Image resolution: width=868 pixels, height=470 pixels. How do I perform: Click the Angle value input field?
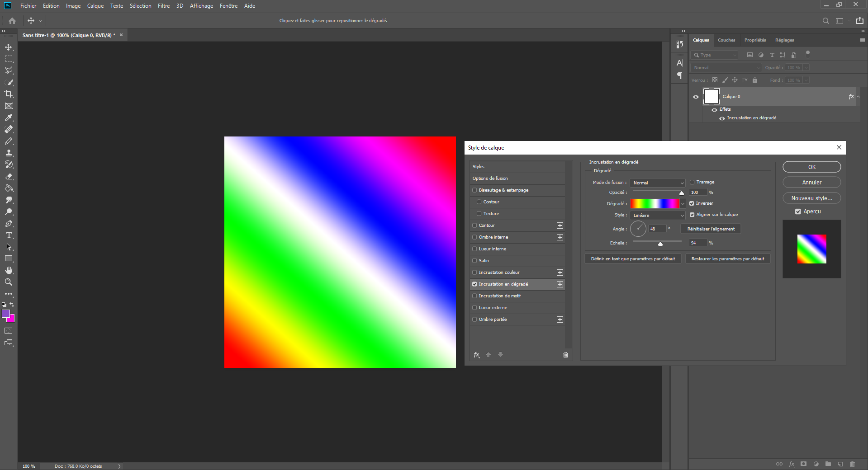657,229
